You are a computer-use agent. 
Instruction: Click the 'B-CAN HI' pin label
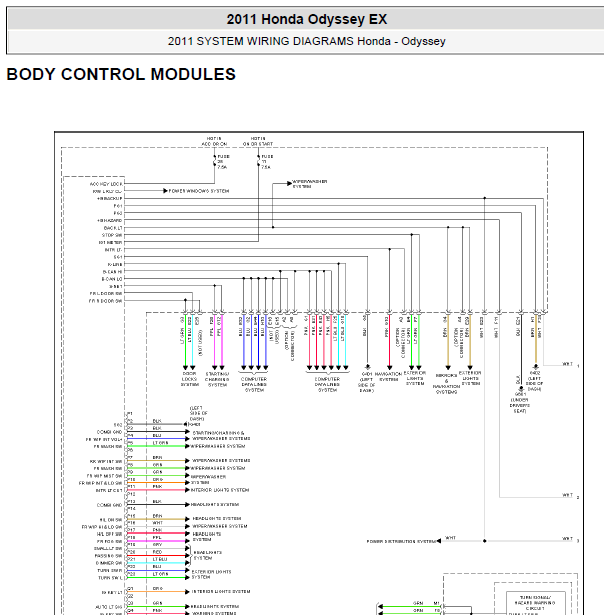click(x=112, y=272)
